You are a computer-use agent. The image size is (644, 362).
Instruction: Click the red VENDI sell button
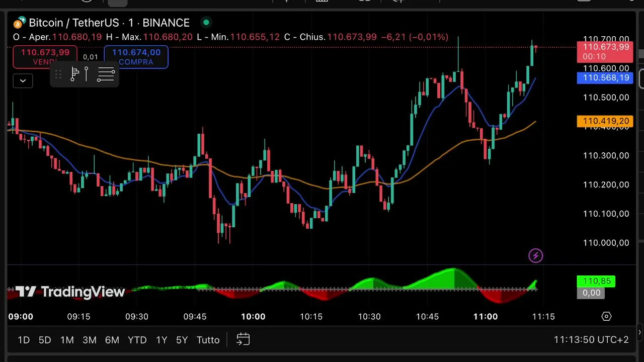45,57
